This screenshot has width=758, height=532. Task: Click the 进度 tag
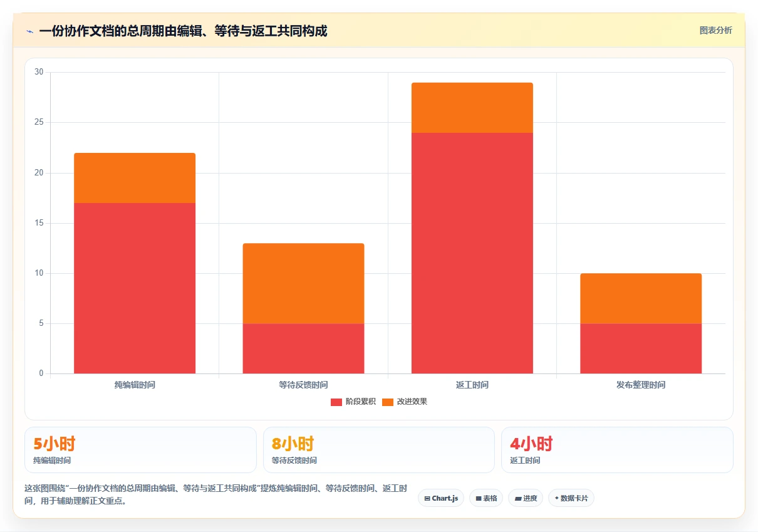526,498
